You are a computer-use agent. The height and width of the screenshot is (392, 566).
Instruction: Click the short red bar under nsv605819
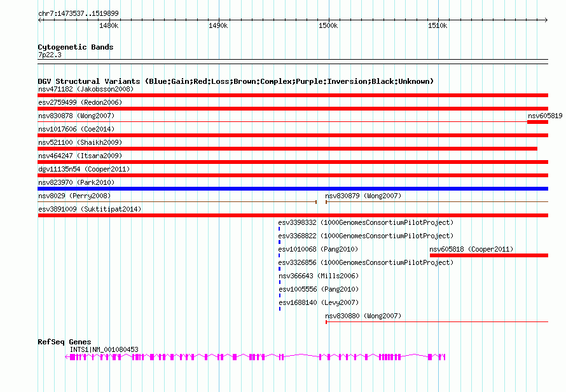click(537, 122)
